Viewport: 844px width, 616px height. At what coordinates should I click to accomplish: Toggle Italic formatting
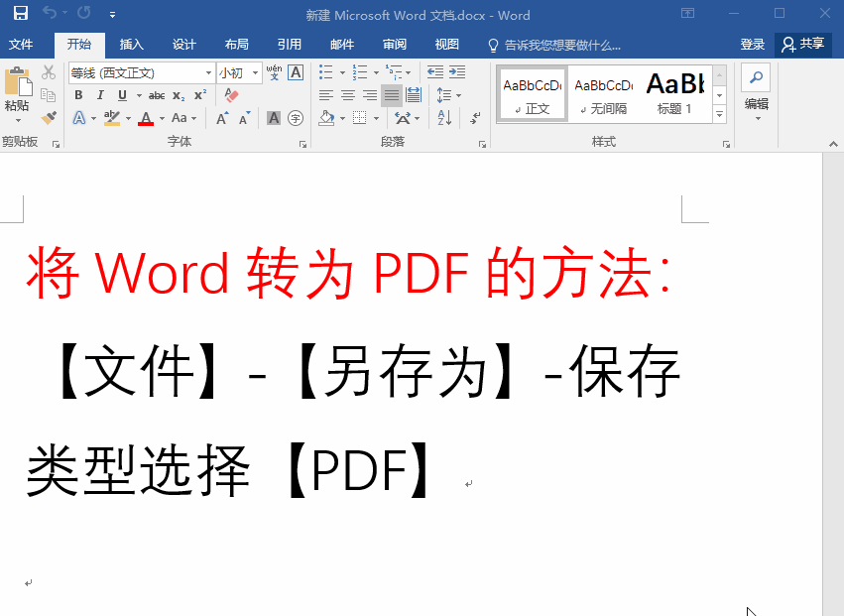click(x=100, y=95)
